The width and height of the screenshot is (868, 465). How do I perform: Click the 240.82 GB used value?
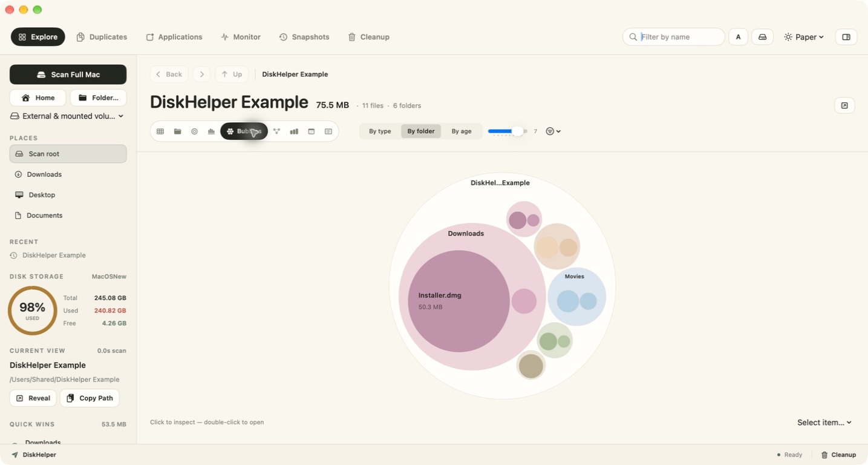[110, 311]
